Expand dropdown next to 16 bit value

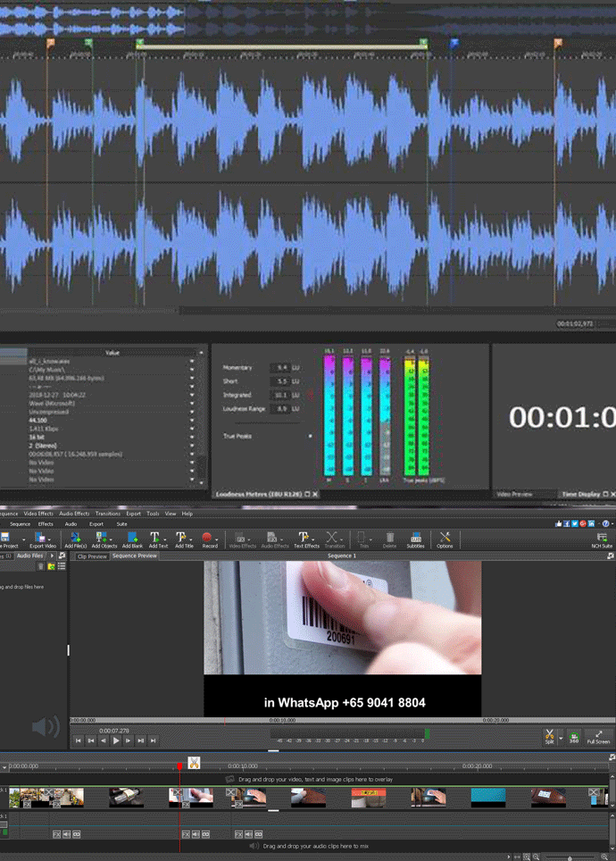tap(192, 437)
